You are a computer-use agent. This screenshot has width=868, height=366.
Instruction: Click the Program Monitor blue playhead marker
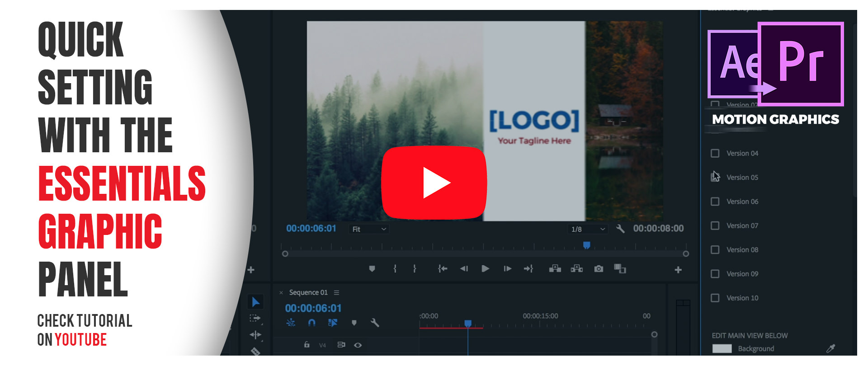(x=587, y=245)
